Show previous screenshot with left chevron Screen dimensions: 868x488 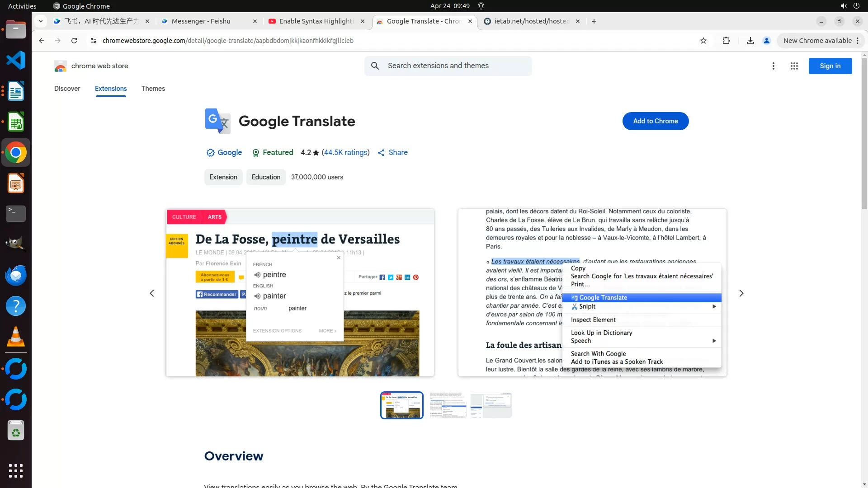[x=152, y=293]
